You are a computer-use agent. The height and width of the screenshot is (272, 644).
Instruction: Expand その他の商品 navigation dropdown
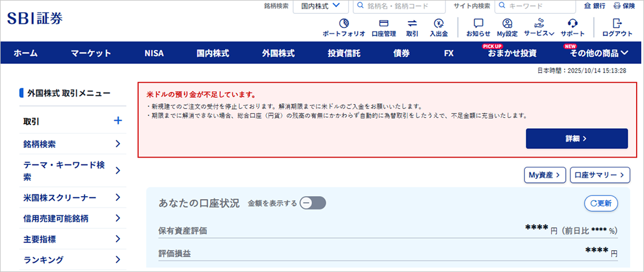[599, 53]
